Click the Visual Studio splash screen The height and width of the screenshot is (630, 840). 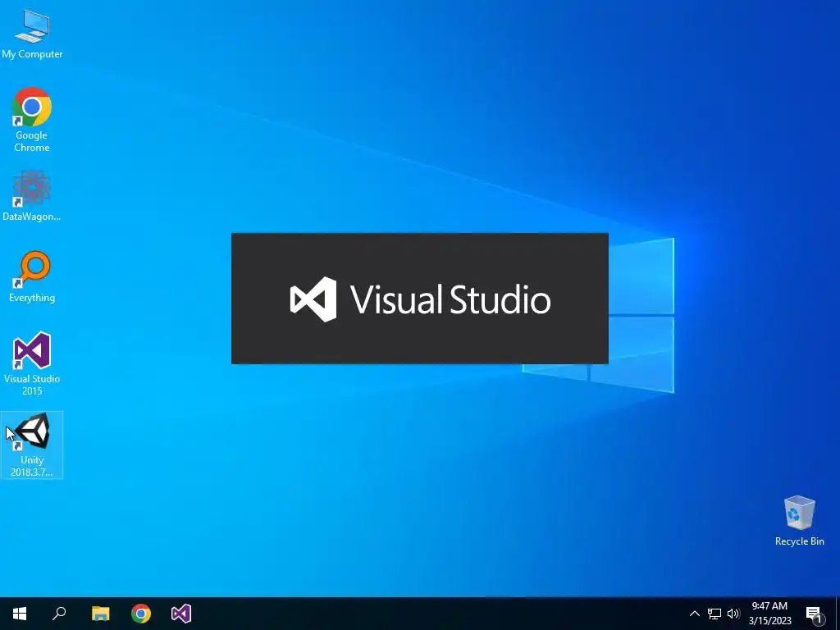(419, 299)
